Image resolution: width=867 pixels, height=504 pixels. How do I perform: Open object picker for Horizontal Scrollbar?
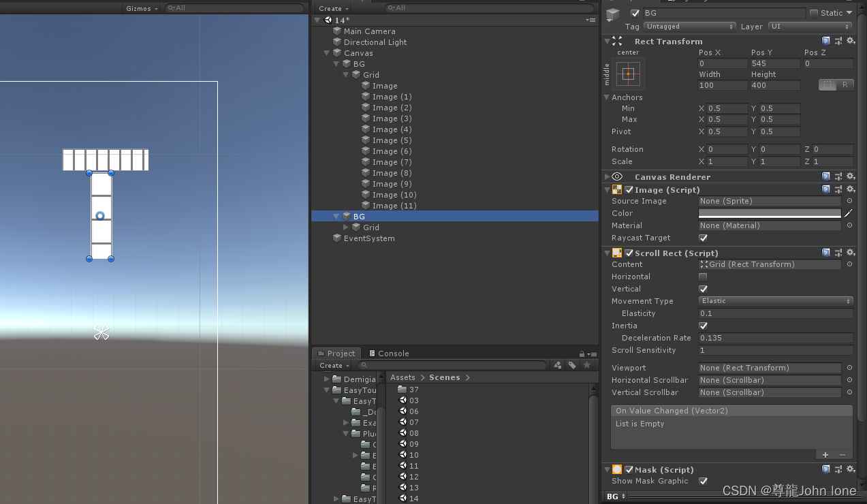849,380
